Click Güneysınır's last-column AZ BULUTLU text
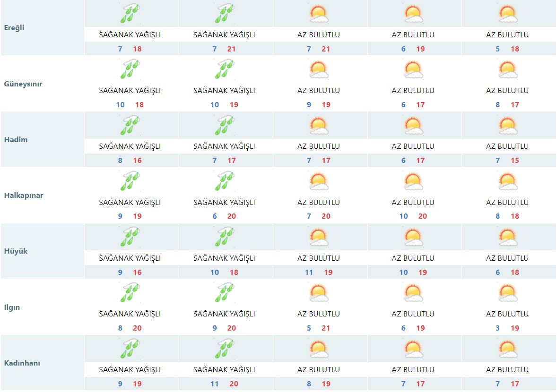557x392 pixels. (x=507, y=91)
